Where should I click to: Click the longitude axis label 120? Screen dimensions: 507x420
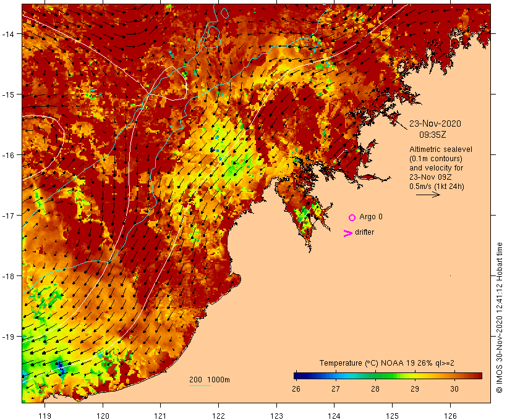(x=103, y=416)
